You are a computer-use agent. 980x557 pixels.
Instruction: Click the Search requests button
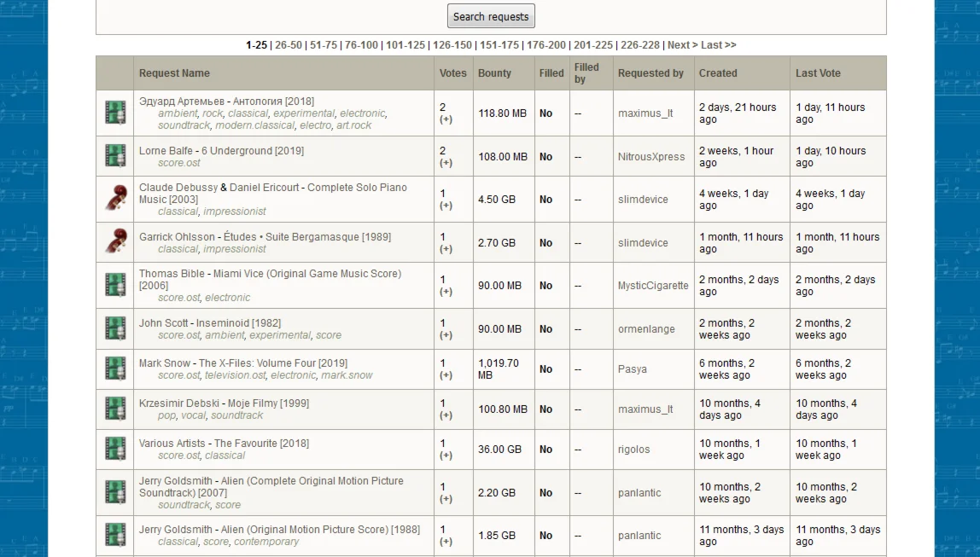491,16
